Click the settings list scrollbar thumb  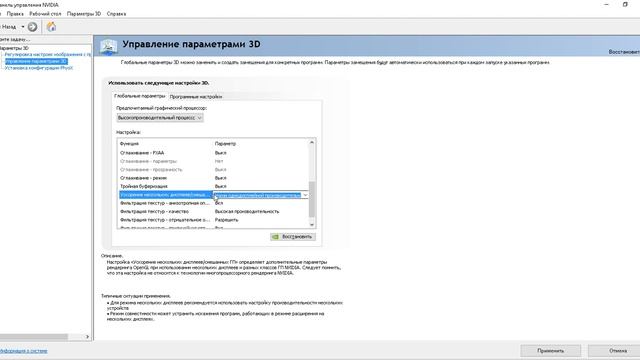coord(312,199)
